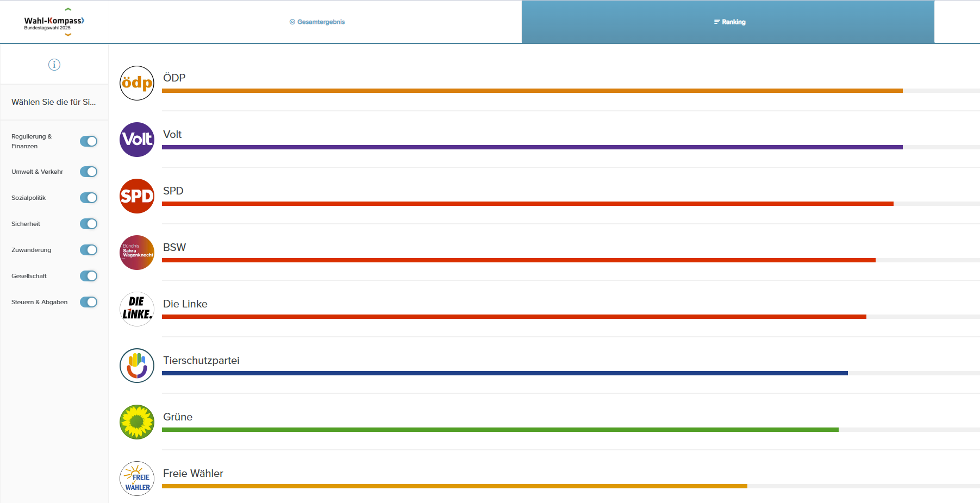This screenshot has width=980, height=503.
Task: Click the BSW result bar
Action: (519, 260)
